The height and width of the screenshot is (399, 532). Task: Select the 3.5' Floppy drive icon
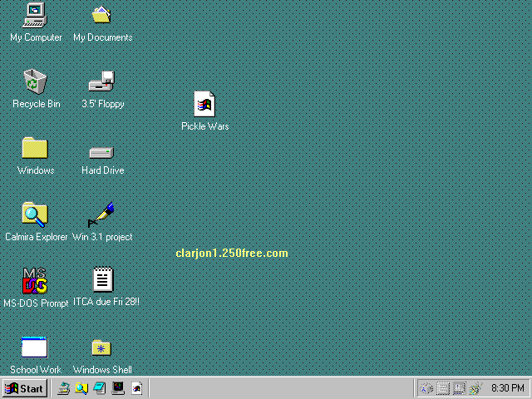click(x=101, y=81)
